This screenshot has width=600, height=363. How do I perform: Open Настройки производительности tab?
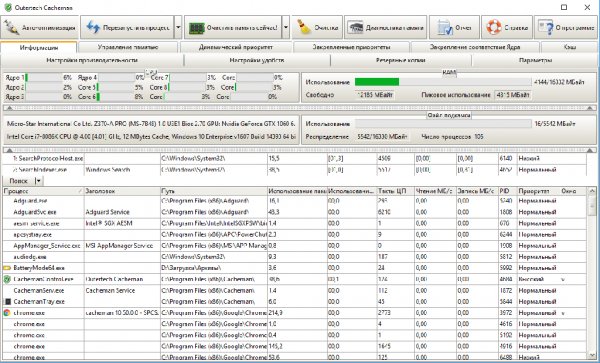click(92, 60)
